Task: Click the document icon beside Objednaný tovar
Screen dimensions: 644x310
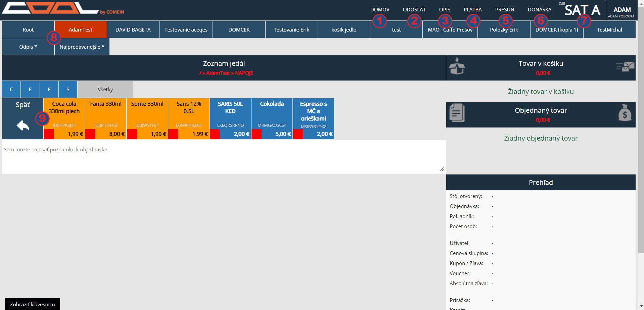Action: coord(457,113)
